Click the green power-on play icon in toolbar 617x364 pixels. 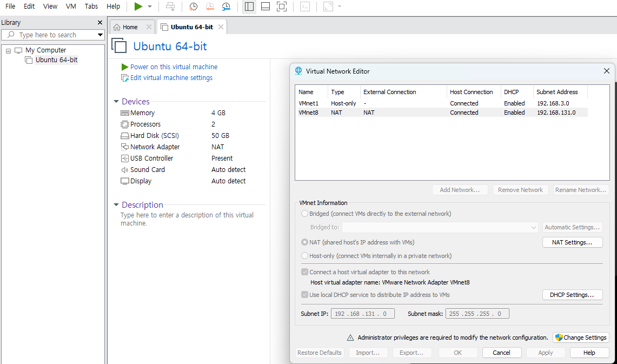pyautogui.click(x=138, y=6)
